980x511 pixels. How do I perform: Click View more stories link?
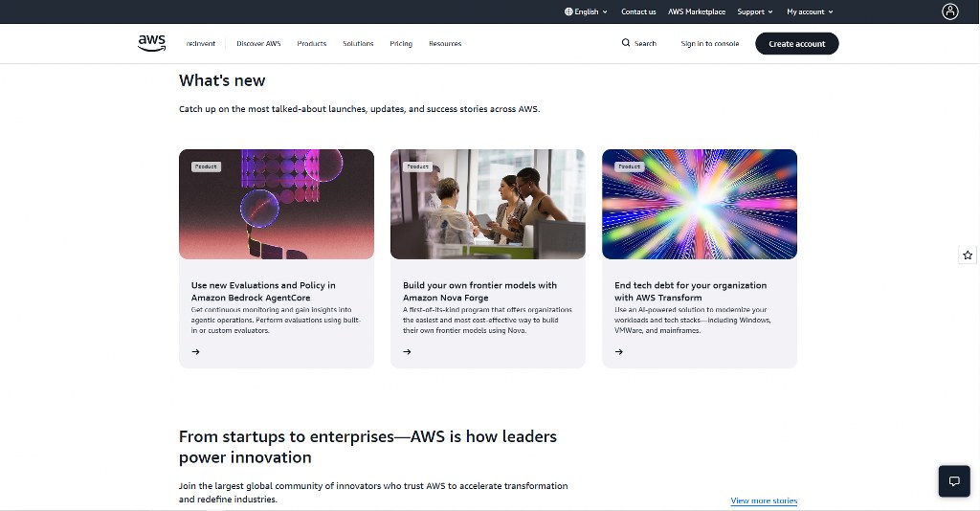pos(764,500)
